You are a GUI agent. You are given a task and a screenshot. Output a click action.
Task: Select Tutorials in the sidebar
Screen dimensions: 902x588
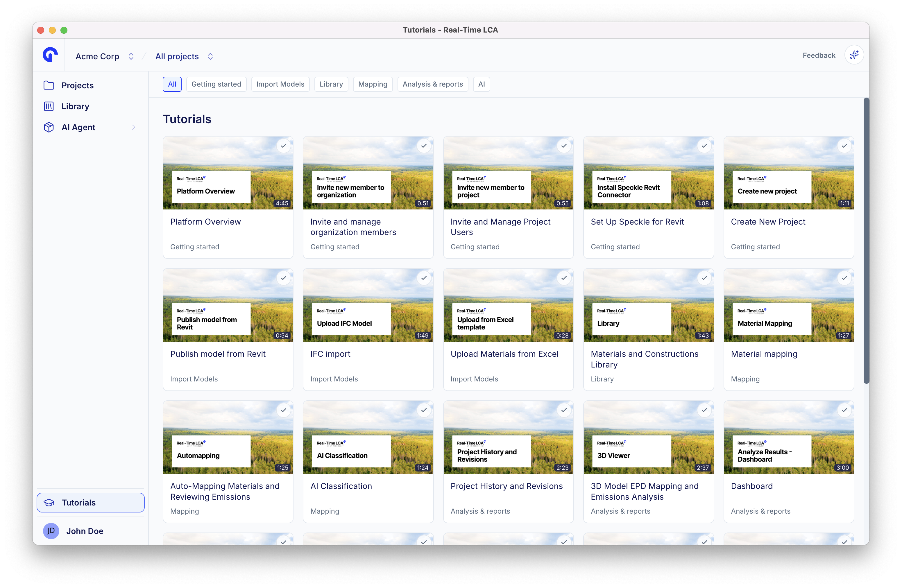tap(90, 502)
